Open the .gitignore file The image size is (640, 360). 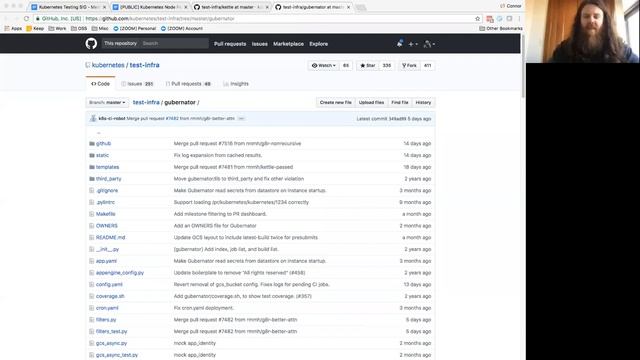pyautogui.click(x=107, y=191)
